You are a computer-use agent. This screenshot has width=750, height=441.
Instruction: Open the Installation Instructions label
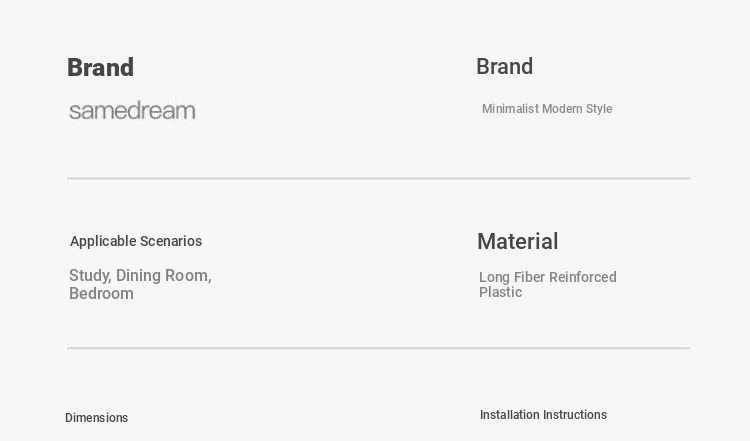point(543,415)
